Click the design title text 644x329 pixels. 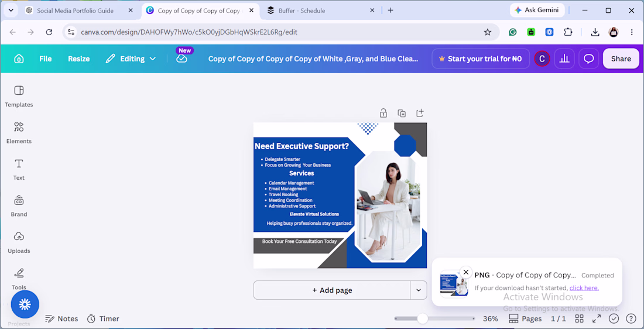[313, 59]
